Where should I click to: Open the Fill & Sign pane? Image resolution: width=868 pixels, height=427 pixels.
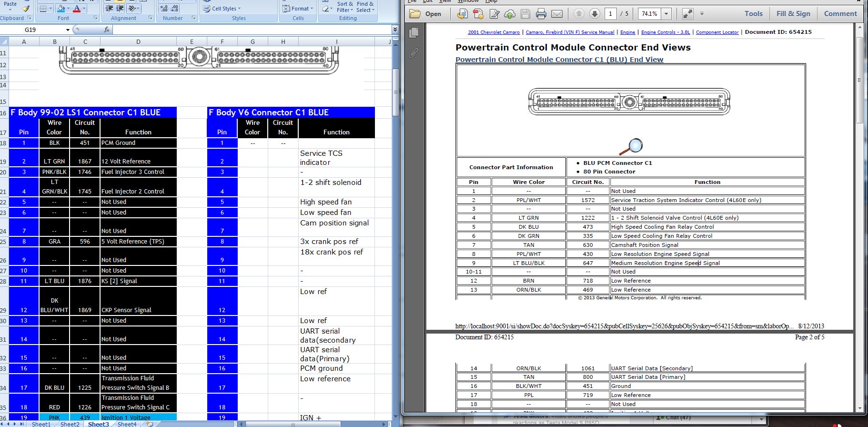(x=793, y=14)
